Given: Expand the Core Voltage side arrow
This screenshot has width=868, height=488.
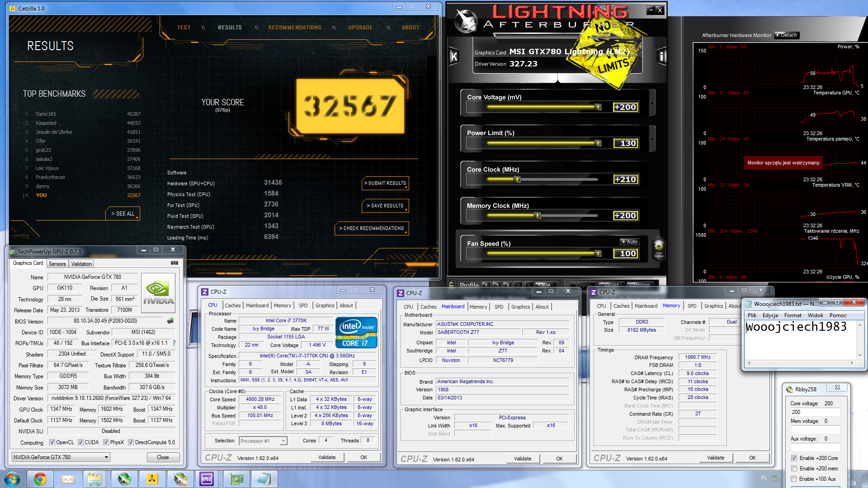Looking at the screenshot, I should pyautogui.click(x=652, y=103).
